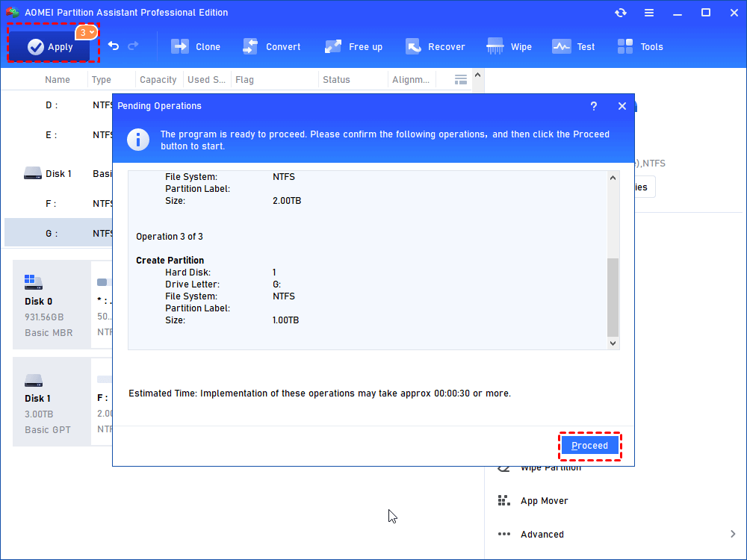
Task: Click the redo arrow icon
Action: point(134,46)
